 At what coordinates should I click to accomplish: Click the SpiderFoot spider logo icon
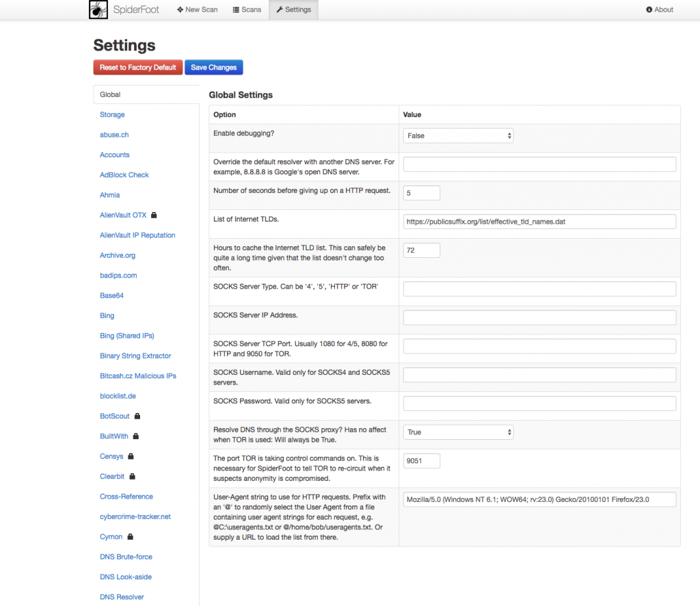(98, 10)
